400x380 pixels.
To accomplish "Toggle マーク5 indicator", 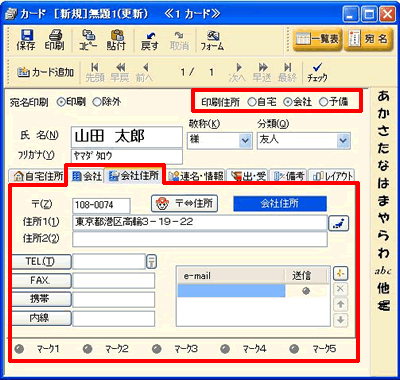I will [x=294, y=349].
